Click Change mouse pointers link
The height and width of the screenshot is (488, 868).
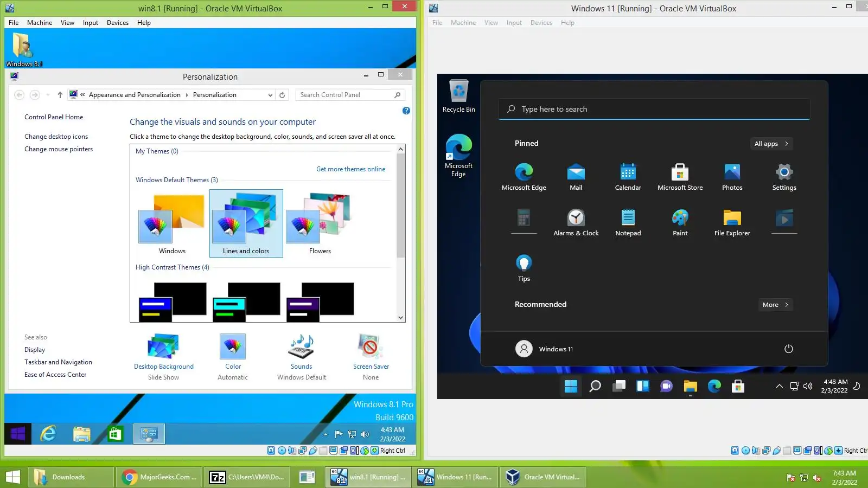[x=59, y=149]
